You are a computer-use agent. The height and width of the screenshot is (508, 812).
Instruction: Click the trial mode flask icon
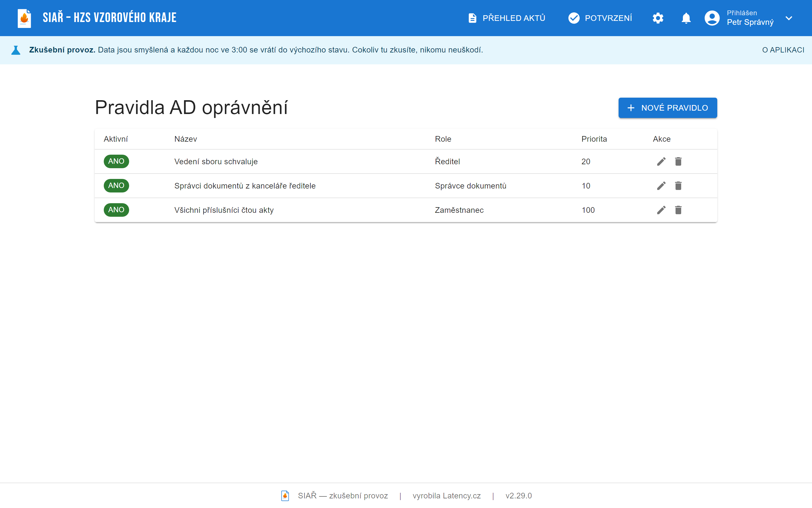pos(16,50)
